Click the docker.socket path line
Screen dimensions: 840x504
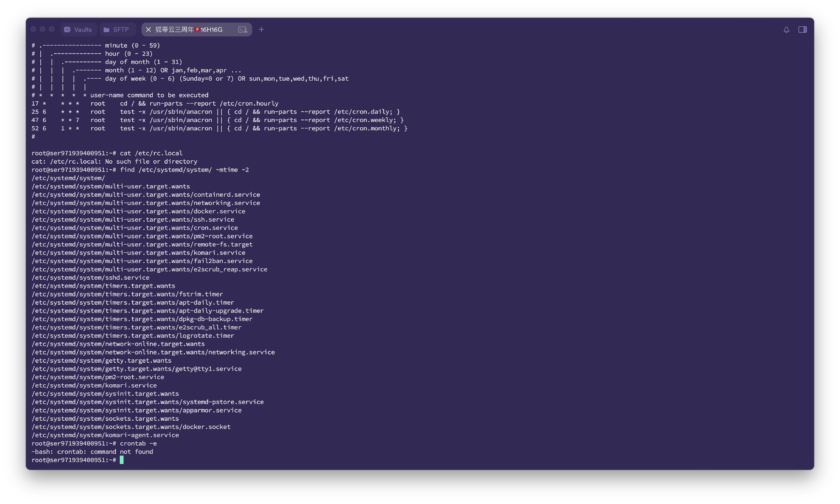pyautogui.click(x=131, y=427)
